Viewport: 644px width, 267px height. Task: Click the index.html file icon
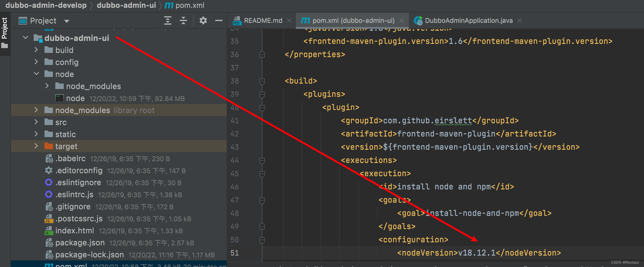tap(49, 231)
